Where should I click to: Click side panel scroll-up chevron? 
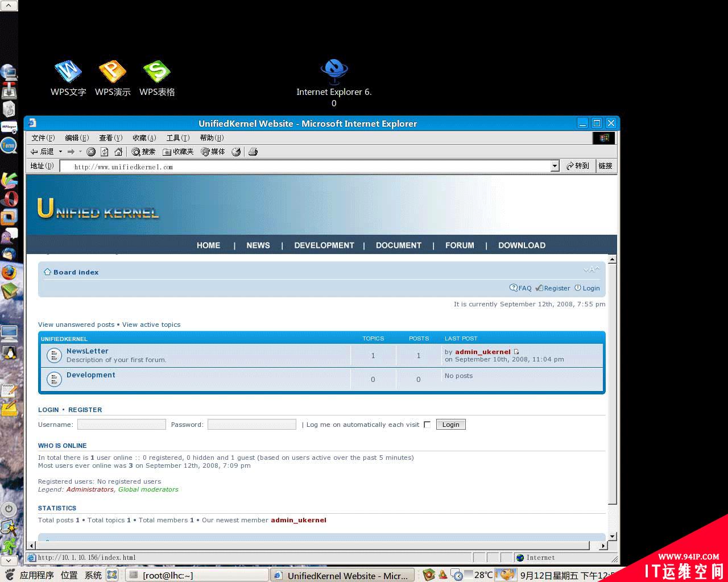pyautogui.click(x=9, y=6)
